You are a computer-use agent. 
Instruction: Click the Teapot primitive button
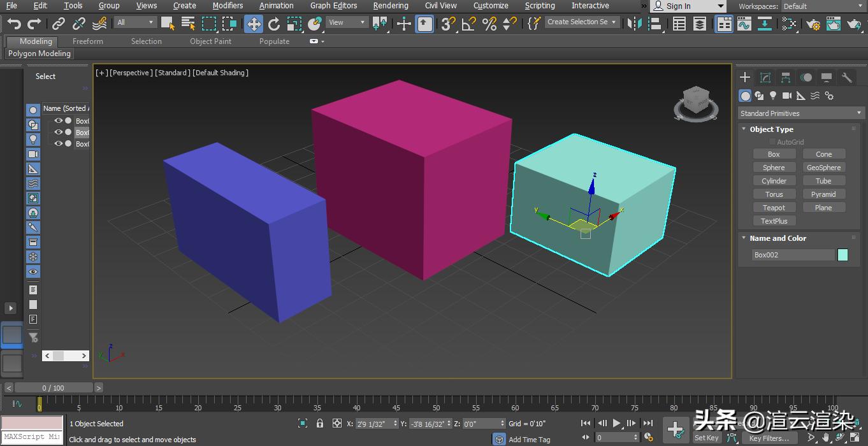[774, 207]
